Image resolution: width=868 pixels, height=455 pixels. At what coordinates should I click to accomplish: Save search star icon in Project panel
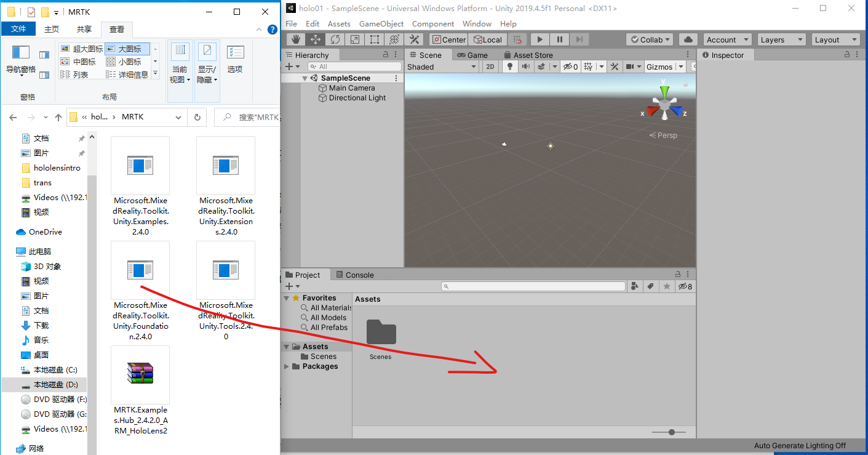tap(666, 286)
